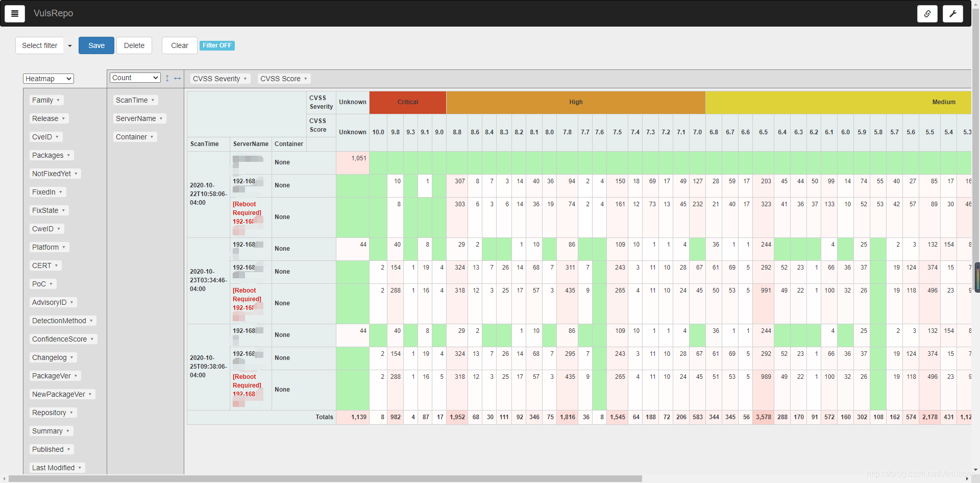Open Packages attribute filter
The width and height of the screenshot is (980, 483).
click(x=68, y=155)
